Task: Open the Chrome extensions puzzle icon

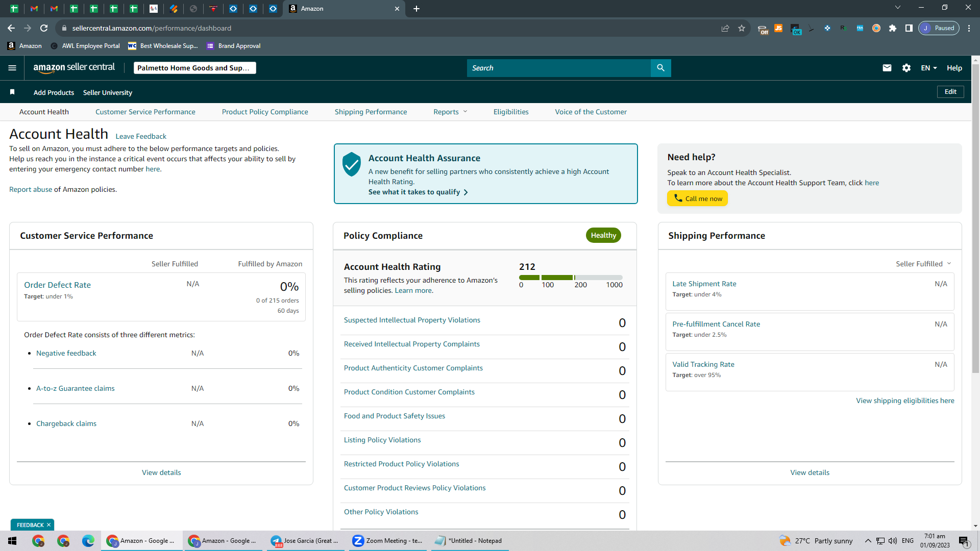Action: [x=893, y=28]
